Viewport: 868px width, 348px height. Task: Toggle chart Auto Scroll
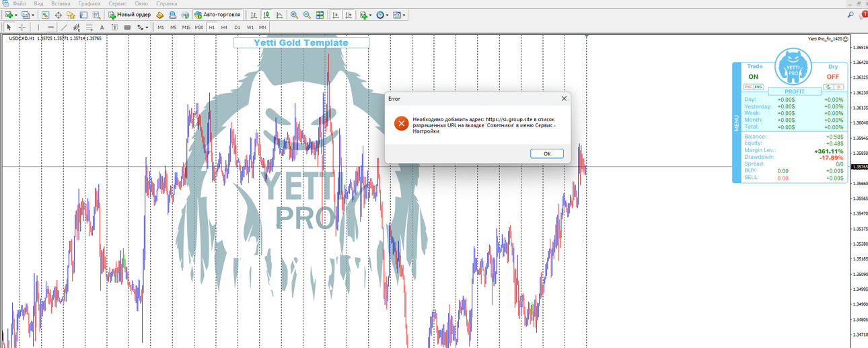335,15
